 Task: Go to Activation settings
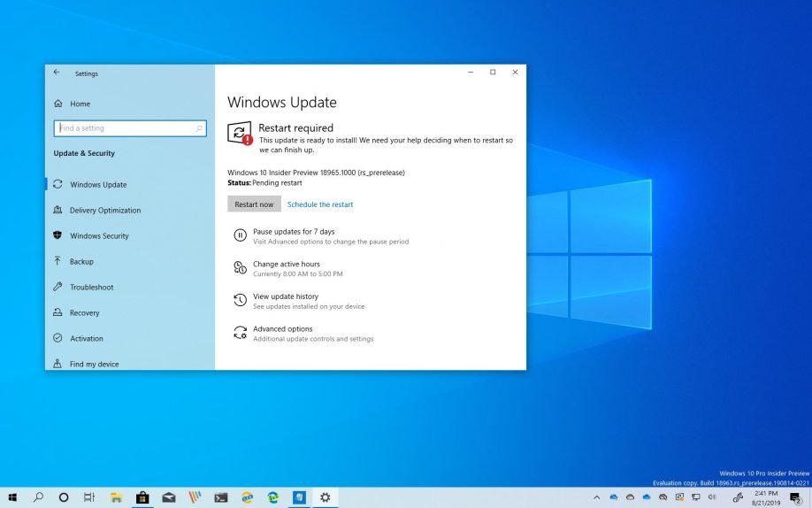pos(86,339)
